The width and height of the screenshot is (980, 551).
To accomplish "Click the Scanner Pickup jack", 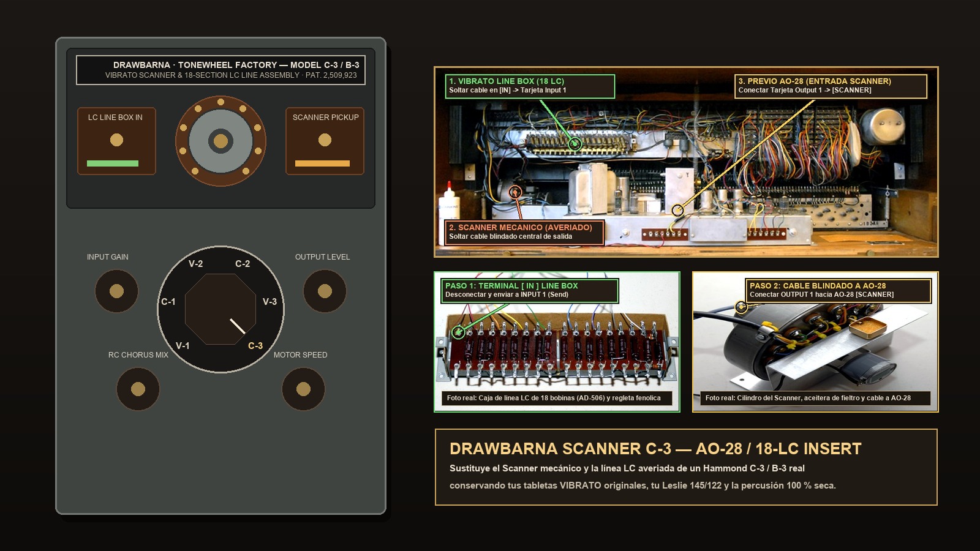I will [325, 140].
